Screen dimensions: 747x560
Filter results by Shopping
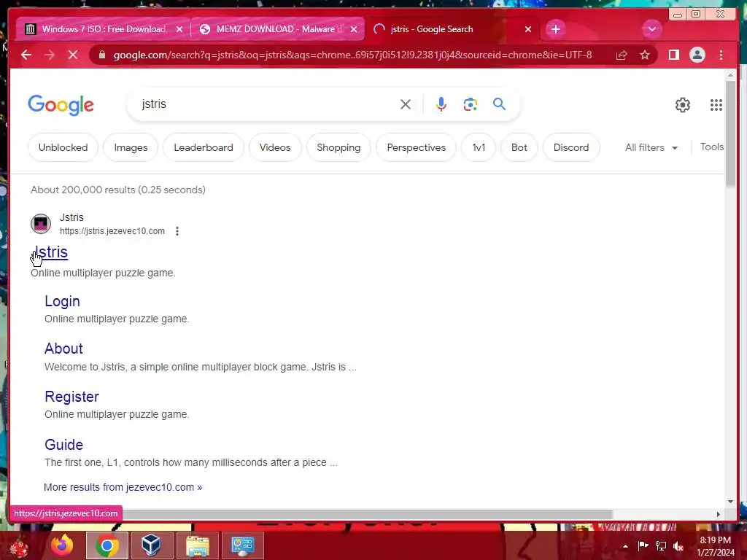point(338,147)
